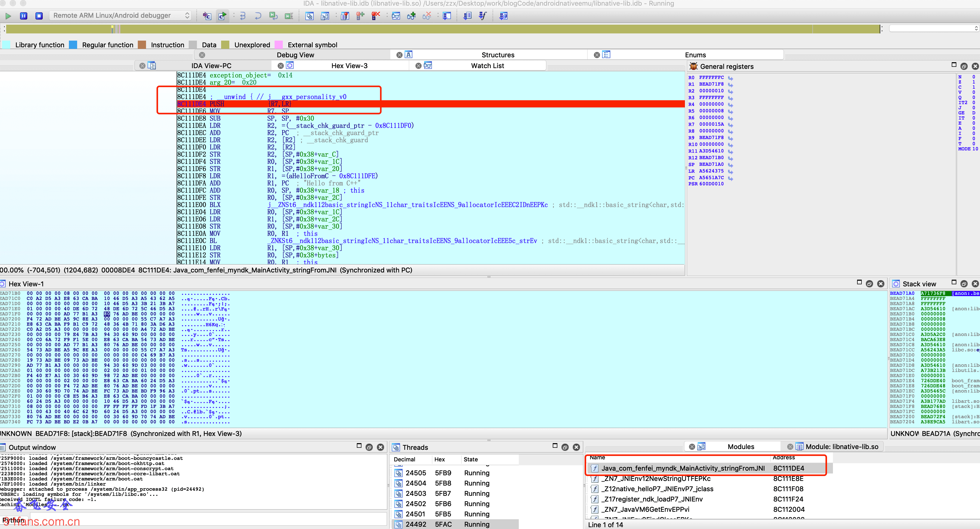Click the tracing window toolbar icon

(468, 16)
